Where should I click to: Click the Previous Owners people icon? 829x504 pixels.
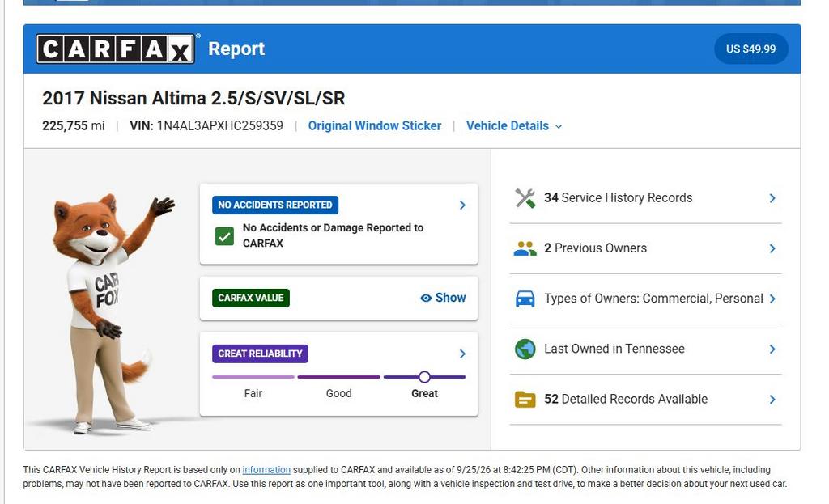(x=525, y=248)
